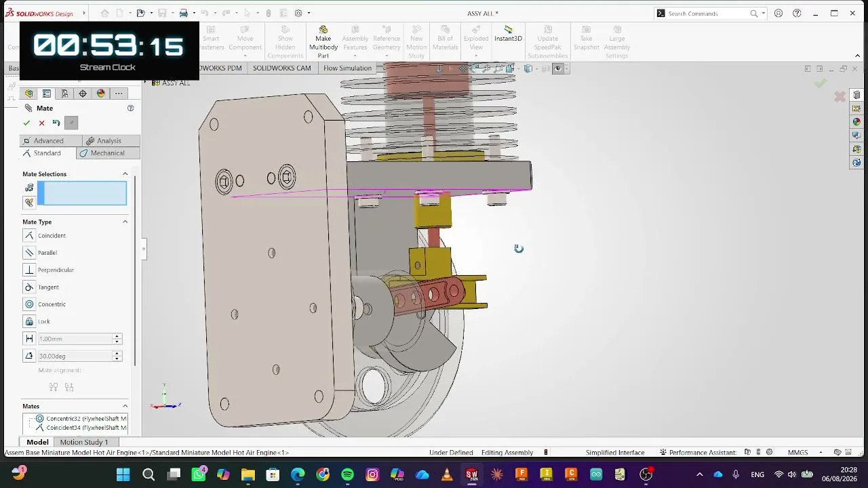
Task: Undo the last mate action
Action: (56, 123)
